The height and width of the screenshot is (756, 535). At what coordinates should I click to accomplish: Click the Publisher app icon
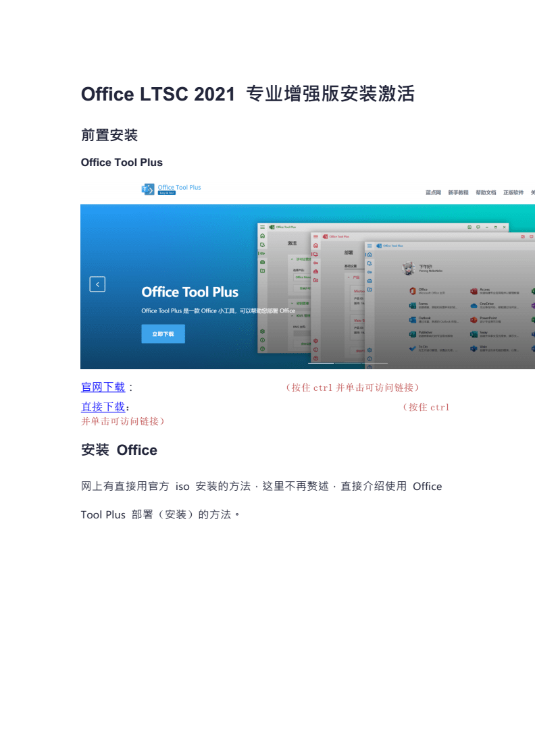[x=413, y=333]
